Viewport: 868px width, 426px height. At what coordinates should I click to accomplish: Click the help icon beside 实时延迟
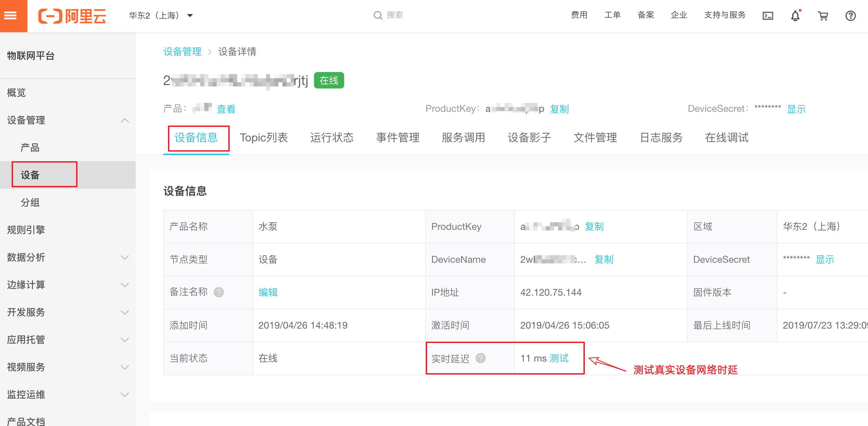click(481, 358)
